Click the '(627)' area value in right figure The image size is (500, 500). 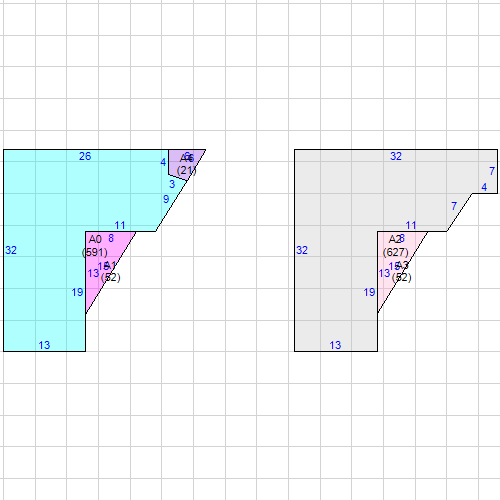pos(396,252)
